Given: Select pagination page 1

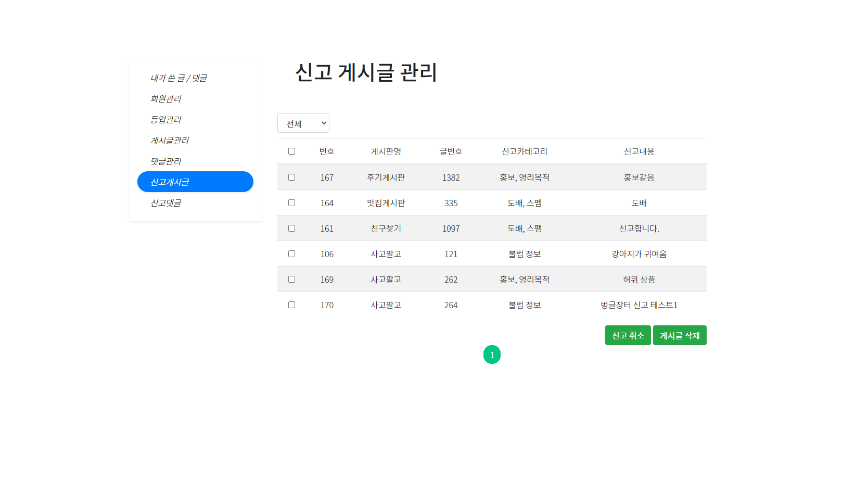Looking at the screenshot, I should [x=492, y=354].
